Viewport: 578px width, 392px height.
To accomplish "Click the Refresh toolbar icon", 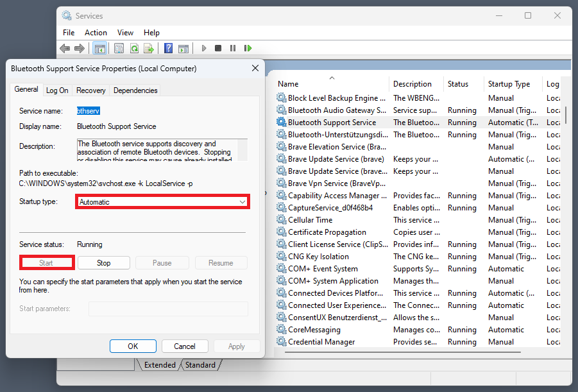I will coord(134,48).
